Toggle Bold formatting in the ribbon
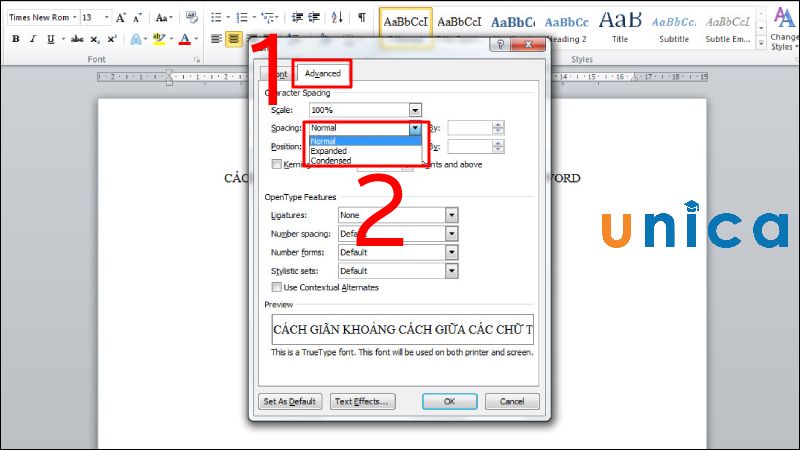The image size is (800, 450). pyautogui.click(x=16, y=39)
